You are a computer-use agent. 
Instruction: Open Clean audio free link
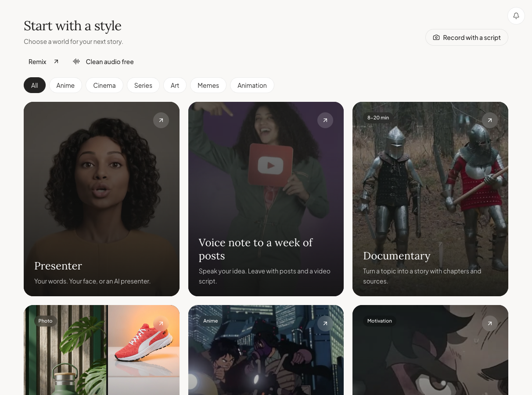(x=104, y=61)
